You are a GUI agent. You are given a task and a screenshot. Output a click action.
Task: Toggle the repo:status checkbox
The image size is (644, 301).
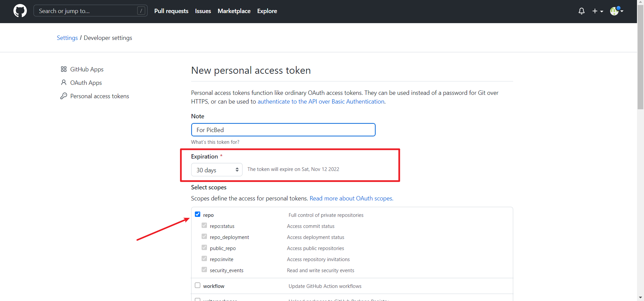(204, 225)
